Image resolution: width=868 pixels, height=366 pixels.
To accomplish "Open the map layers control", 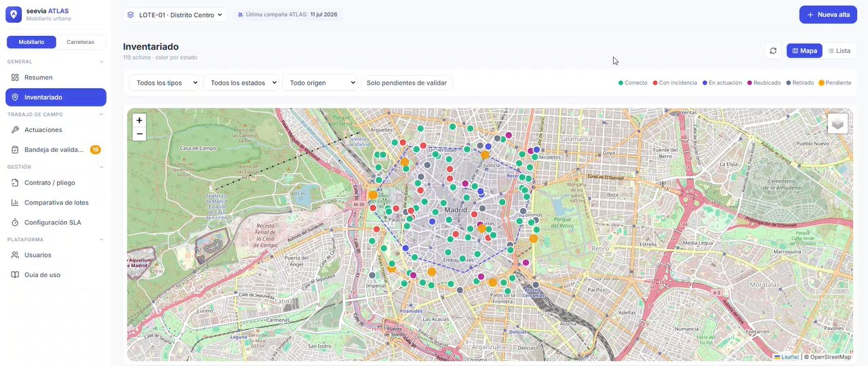I will (x=837, y=123).
